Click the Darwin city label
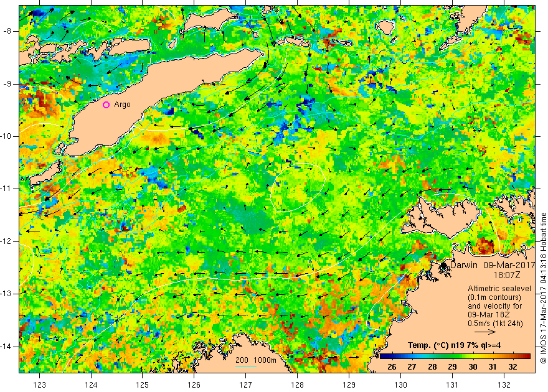 tap(463, 265)
